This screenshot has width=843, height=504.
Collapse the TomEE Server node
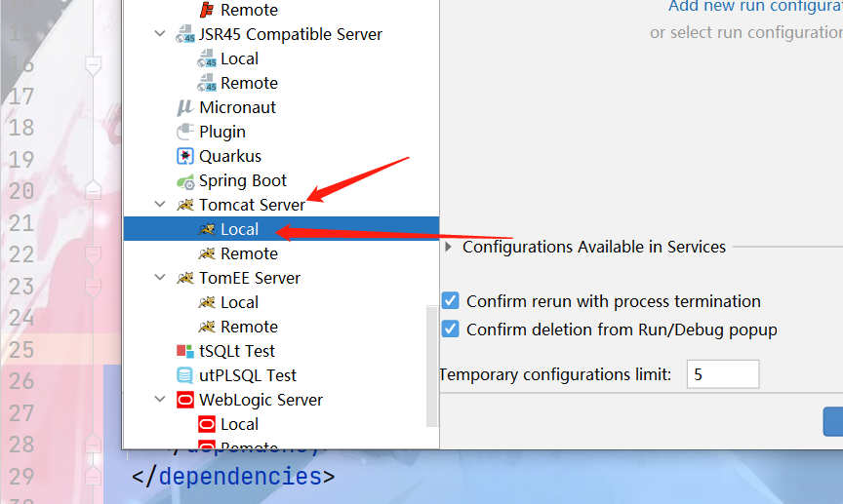point(160,277)
